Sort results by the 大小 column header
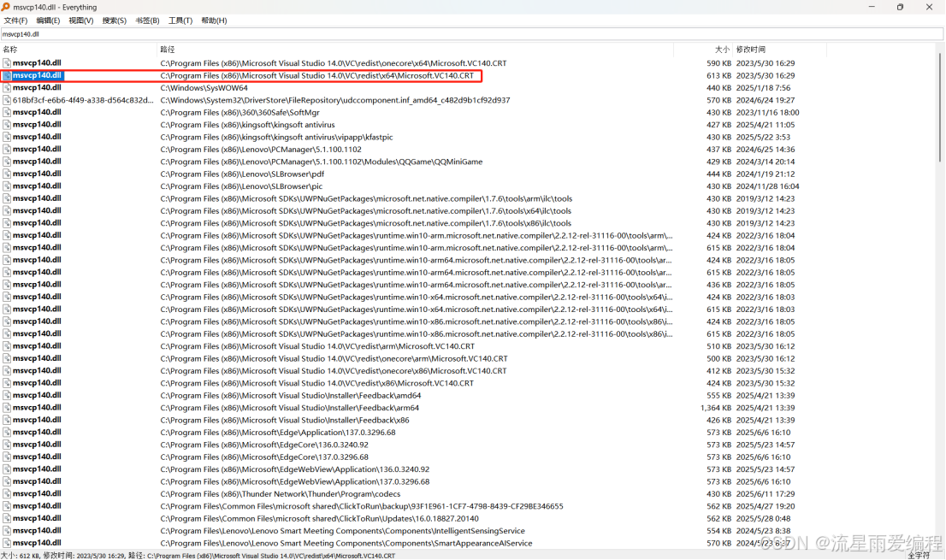This screenshot has height=560, width=946. click(x=703, y=50)
